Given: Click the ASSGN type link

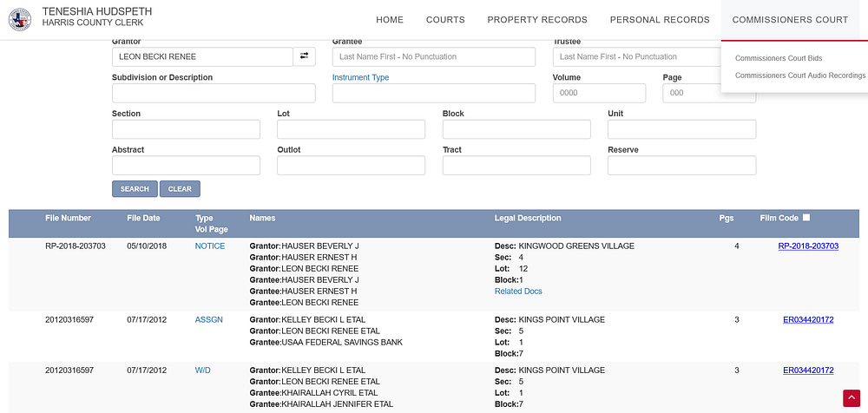Looking at the screenshot, I should point(208,319).
